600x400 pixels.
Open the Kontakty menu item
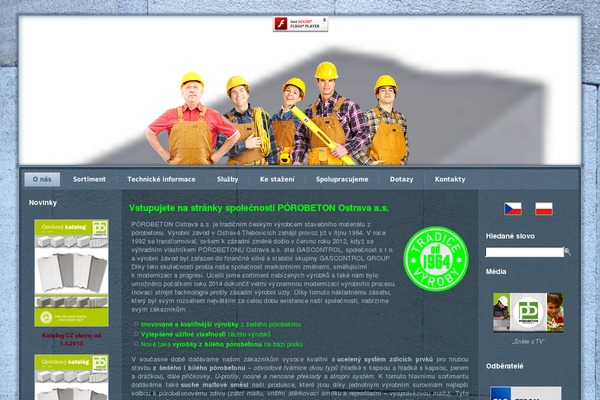tap(450, 179)
